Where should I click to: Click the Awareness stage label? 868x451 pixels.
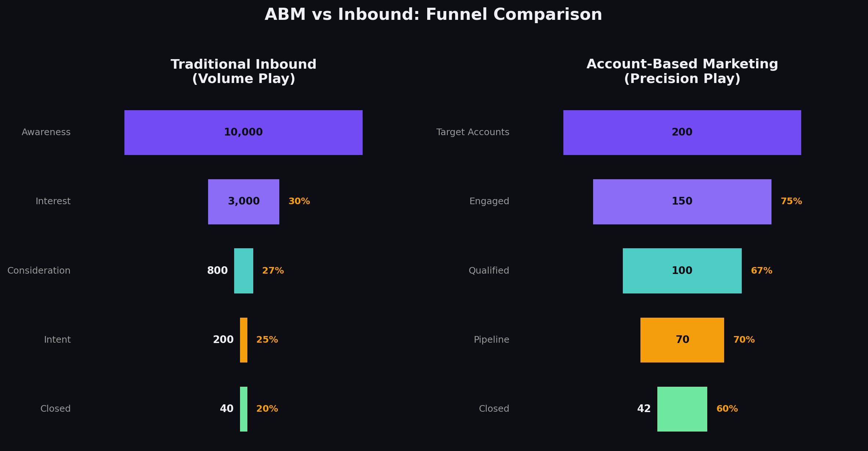[x=46, y=132]
